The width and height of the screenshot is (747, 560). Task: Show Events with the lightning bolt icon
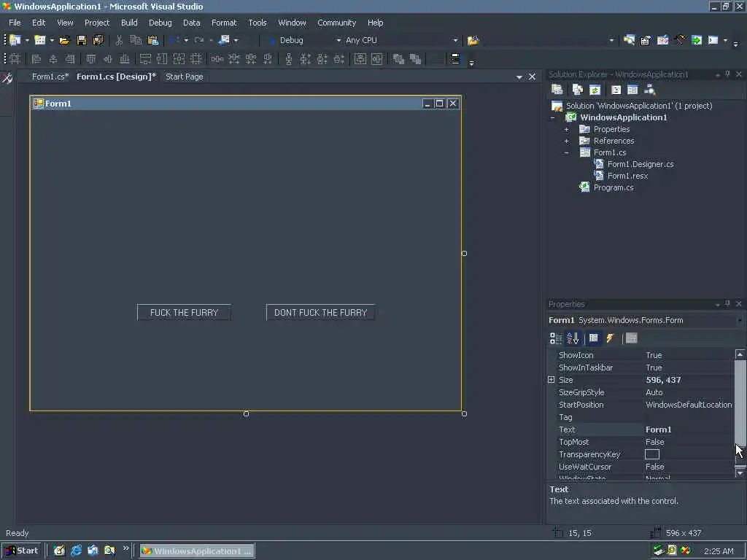(x=611, y=338)
